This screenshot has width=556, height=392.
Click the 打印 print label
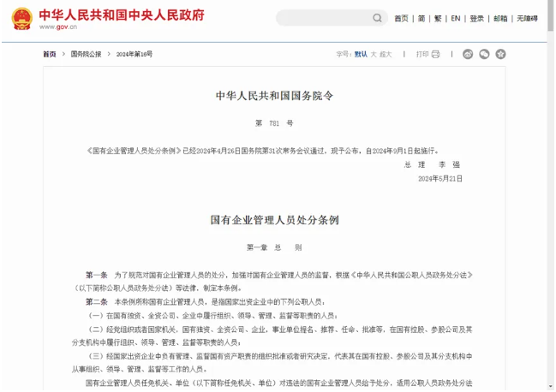click(x=422, y=54)
